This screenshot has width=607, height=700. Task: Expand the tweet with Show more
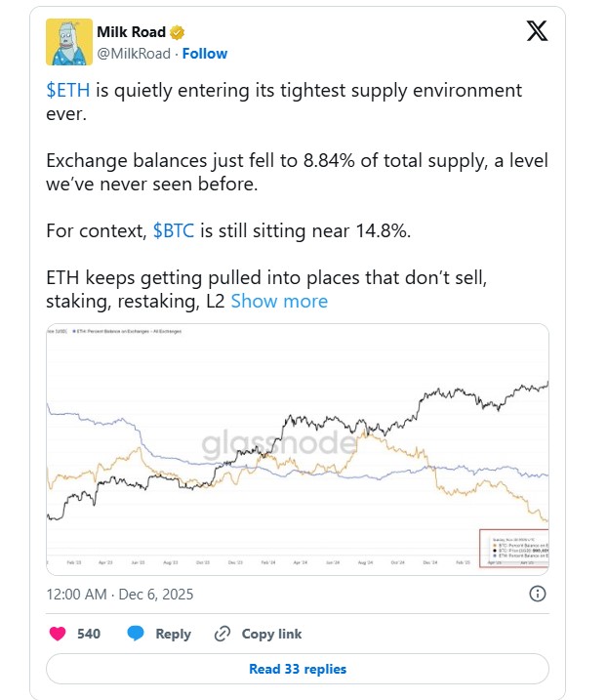279,301
